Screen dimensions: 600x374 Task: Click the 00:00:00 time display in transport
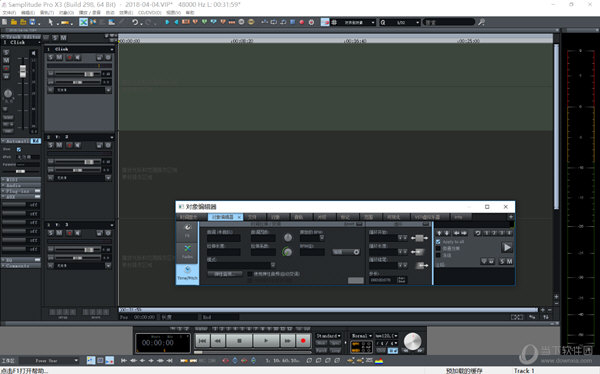pos(158,343)
